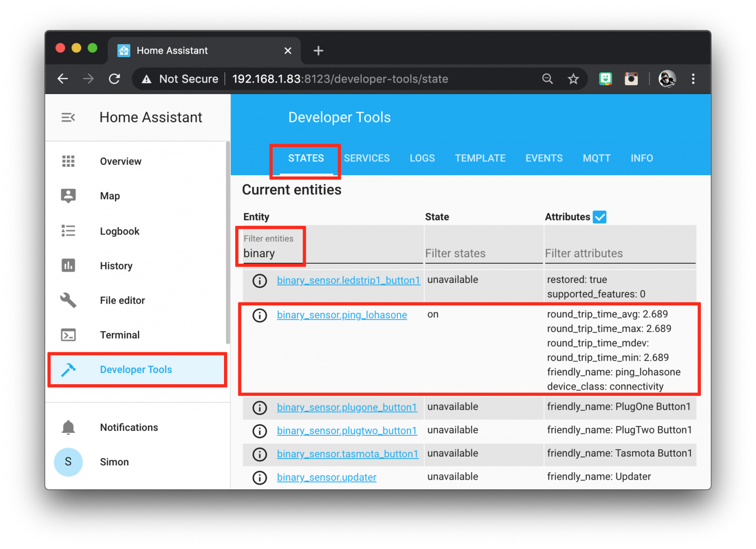Screen dimensions: 756x549
Task: Show info for binary_sensor.ledstrip1_button1
Action: pyautogui.click(x=259, y=280)
